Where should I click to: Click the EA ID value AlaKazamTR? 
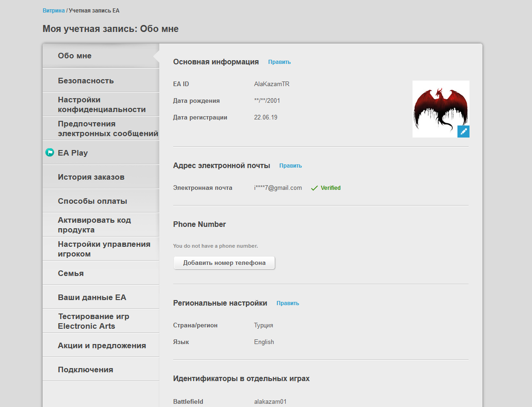272,84
